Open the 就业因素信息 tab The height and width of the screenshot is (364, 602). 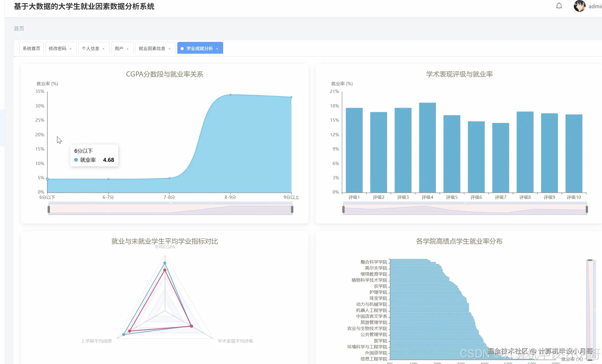click(152, 48)
